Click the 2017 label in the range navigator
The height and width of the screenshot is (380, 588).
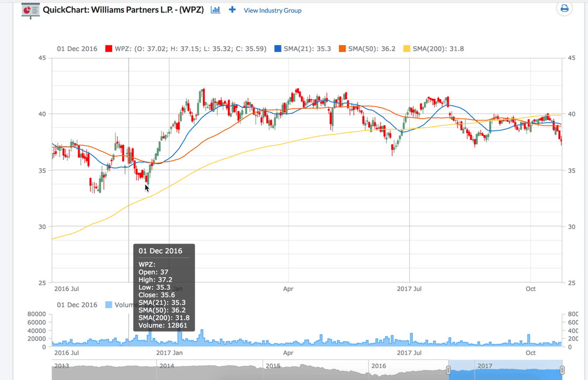[485, 366]
